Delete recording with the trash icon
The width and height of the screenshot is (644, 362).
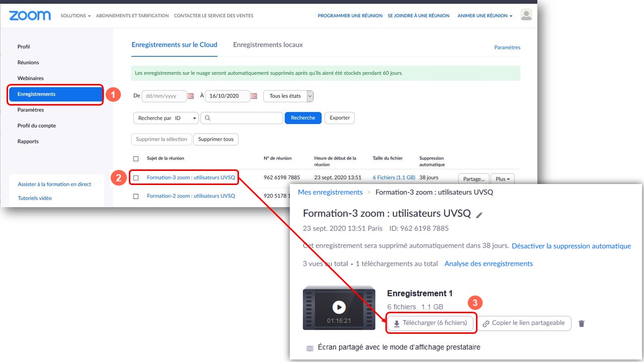point(582,324)
